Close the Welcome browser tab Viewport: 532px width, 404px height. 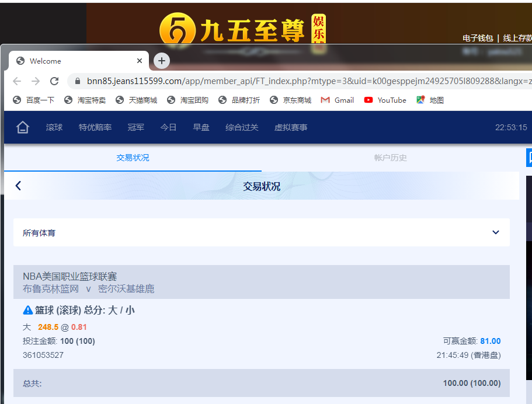click(x=140, y=61)
